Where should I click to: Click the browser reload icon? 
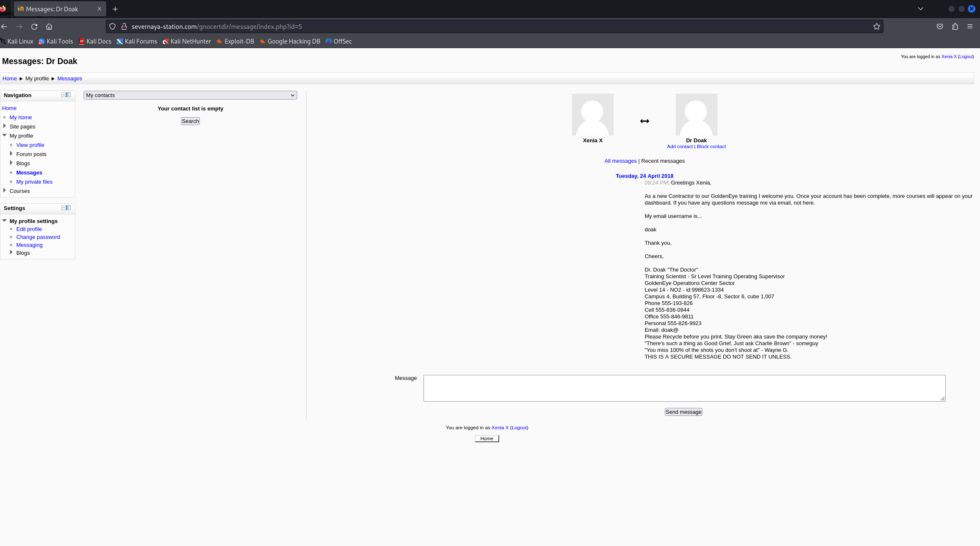[34, 27]
